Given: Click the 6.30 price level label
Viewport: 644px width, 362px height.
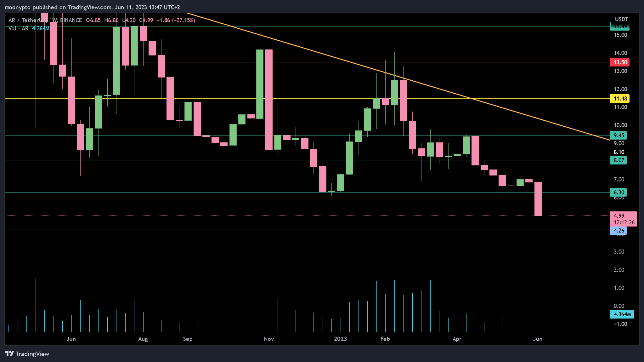Looking at the screenshot, I should 618,192.
